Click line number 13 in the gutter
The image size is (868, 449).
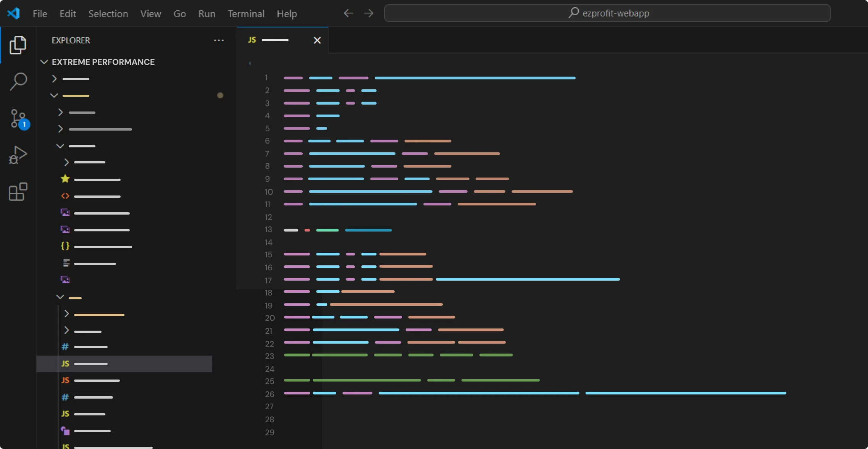click(268, 229)
